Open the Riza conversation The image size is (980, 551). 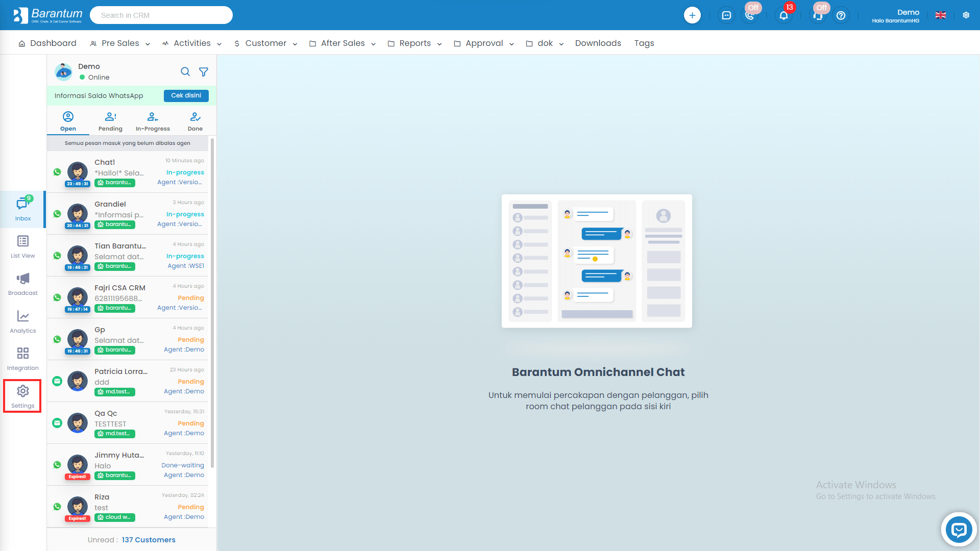click(x=128, y=507)
